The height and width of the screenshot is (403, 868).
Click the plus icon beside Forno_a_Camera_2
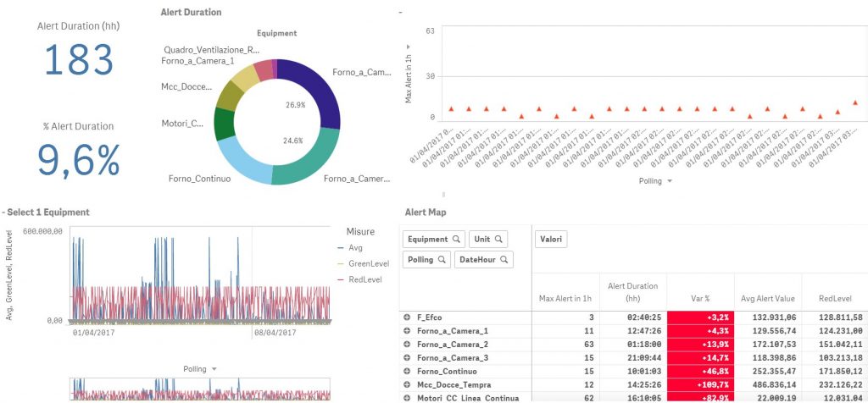coord(407,345)
